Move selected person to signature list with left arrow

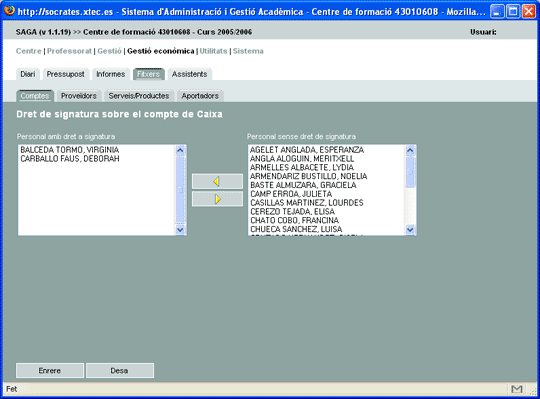tap(217, 181)
